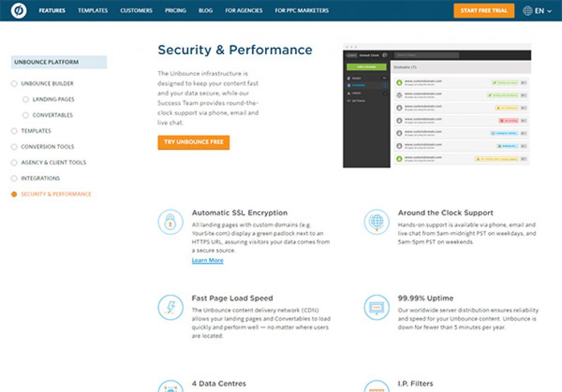Screen dimensions: 562x392
Task: Click the 4 Data Centres icon
Action: 170,387
